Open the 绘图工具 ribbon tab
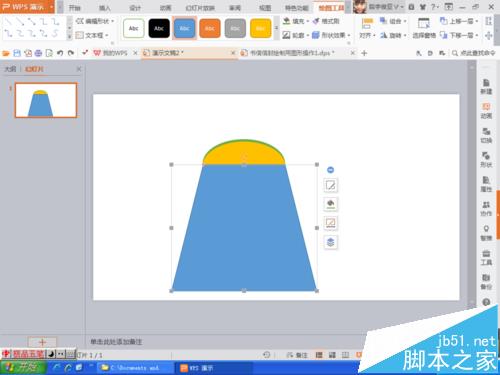This screenshot has height=375, width=500. (331, 8)
